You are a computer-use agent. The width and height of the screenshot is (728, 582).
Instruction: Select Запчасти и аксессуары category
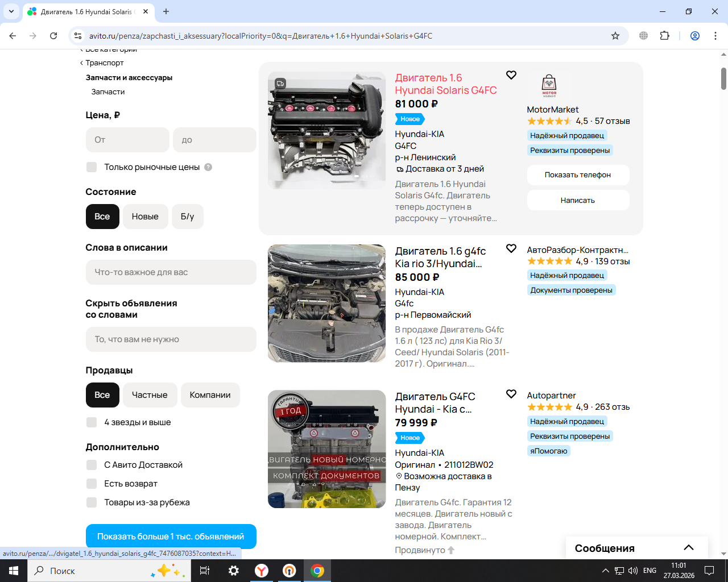click(x=129, y=78)
